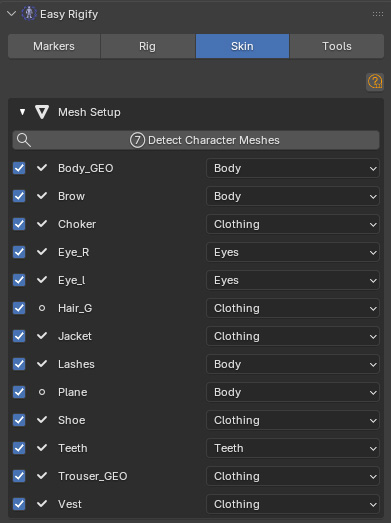Open the Eye_R Eyes dropdown
The image size is (391, 523).
coord(293,252)
